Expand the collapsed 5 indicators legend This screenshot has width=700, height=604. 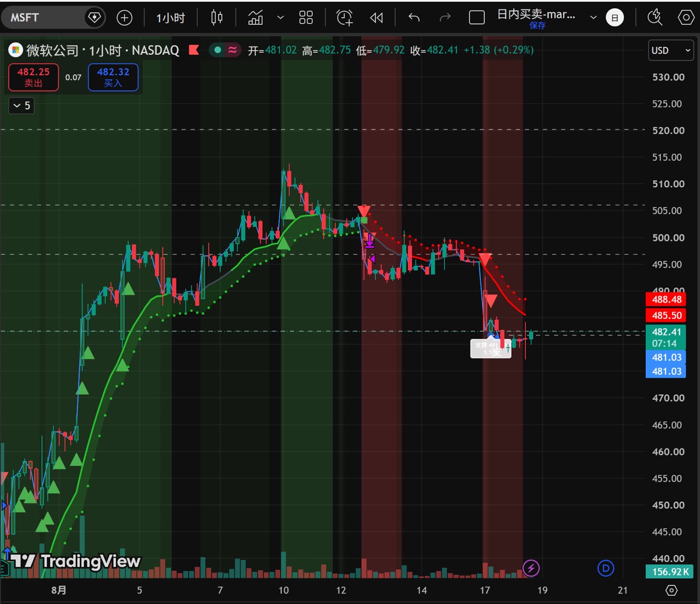pos(22,106)
